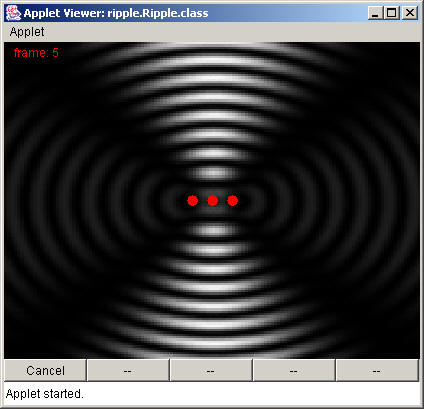Viewport: 424px width, 409px height.
Task: Click the third "--" button from the left
Action: [294, 370]
